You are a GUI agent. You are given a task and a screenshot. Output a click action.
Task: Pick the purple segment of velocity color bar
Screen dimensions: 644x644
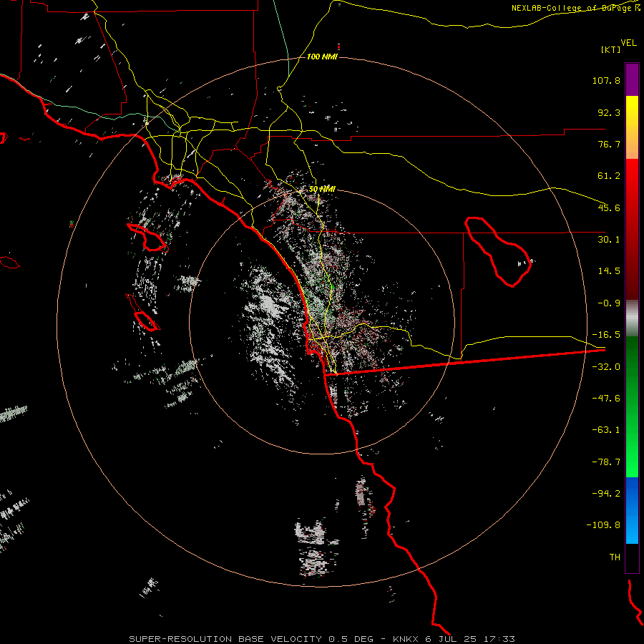click(x=632, y=79)
